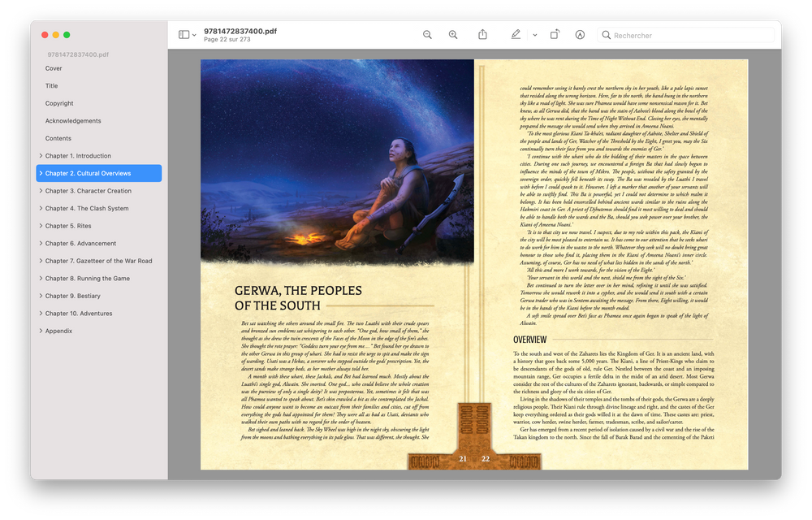Expand the Appendix outline entry
The height and width of the screenshot is (520, 812).
(x=41, y=331)
